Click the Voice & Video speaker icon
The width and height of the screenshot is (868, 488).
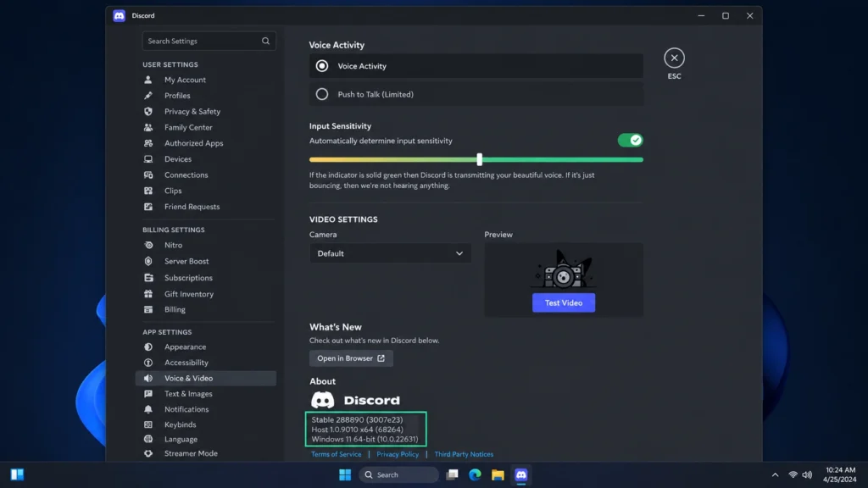pos(147,379)
